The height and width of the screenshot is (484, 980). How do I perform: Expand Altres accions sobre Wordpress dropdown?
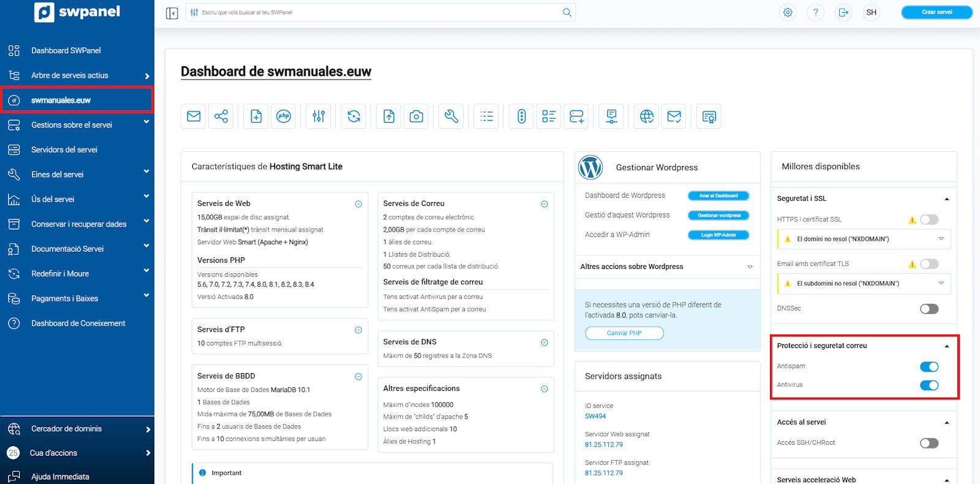(750, 267)
